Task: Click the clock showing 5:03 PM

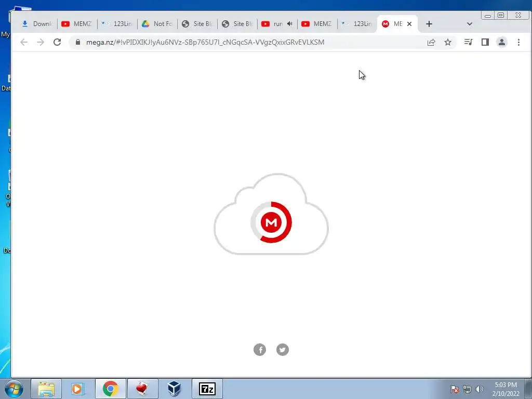Action: 506,389
